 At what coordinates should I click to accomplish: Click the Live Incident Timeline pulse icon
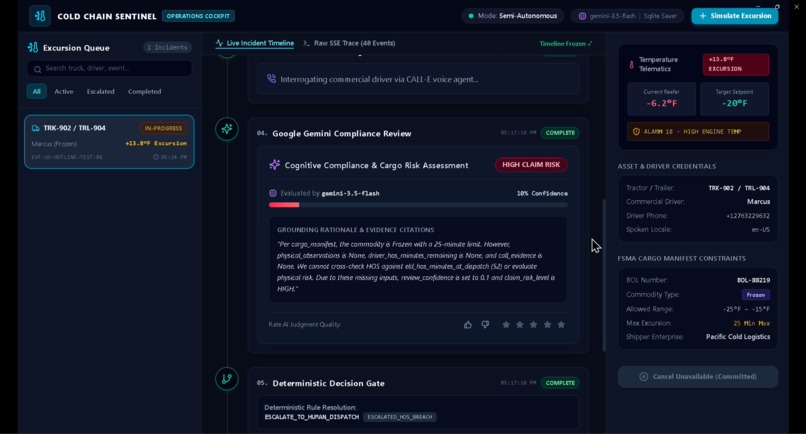coord(219,43)
